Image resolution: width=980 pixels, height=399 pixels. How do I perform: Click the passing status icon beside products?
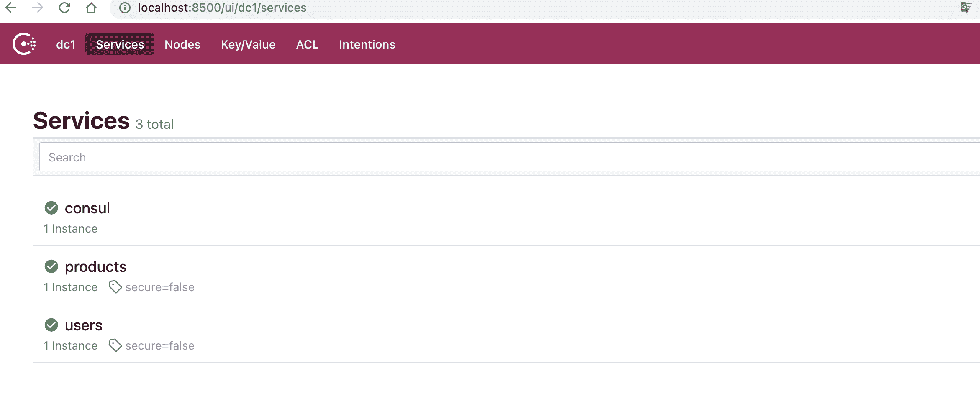[51, 266]
